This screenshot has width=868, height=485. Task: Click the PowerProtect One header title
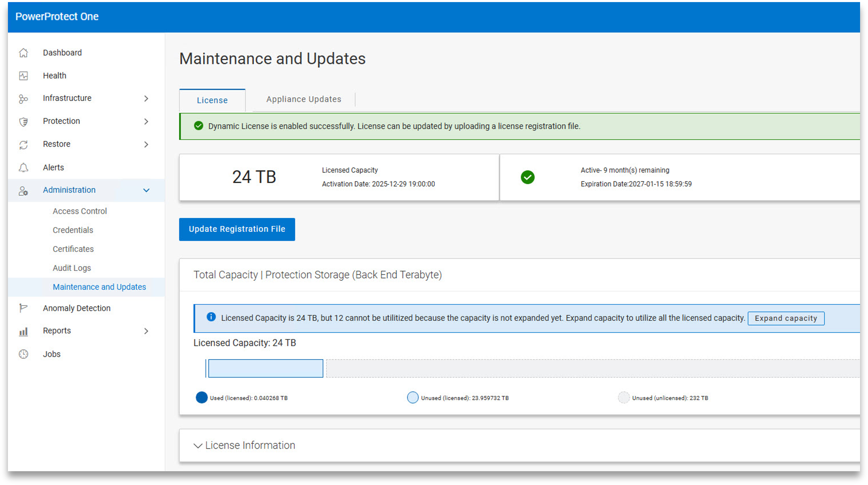click(x=57, y=17)
